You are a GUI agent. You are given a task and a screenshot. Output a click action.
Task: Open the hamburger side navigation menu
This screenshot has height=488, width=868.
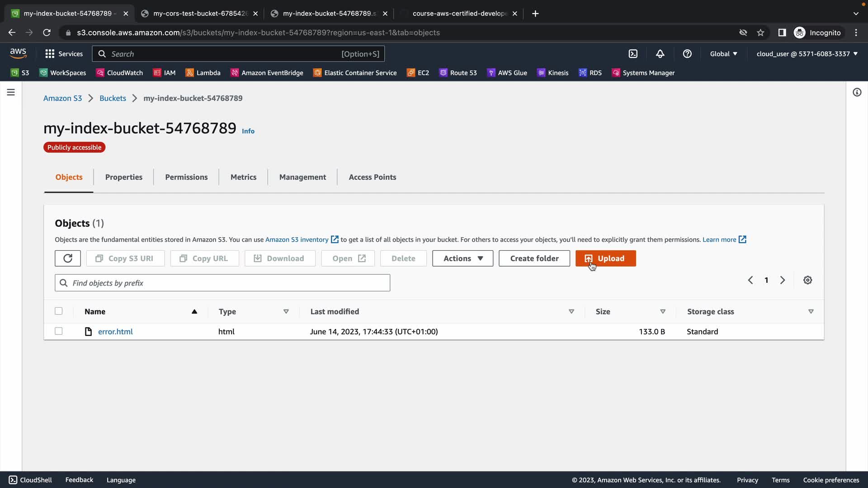(x=11, y=92)
